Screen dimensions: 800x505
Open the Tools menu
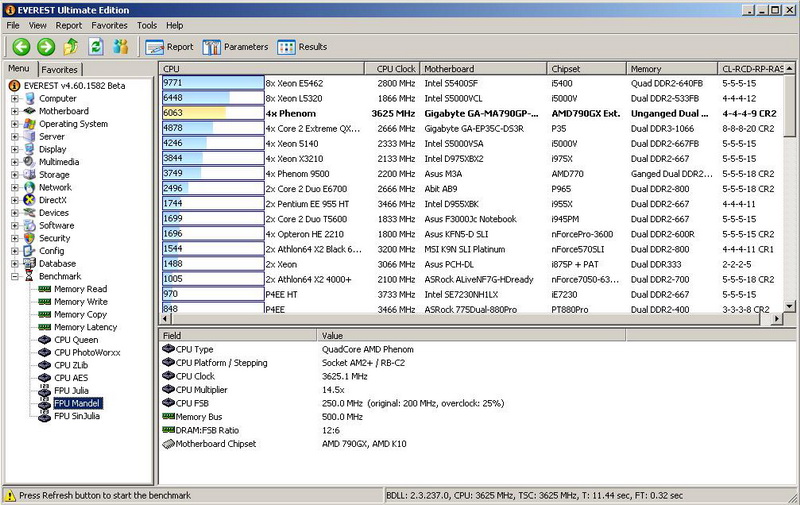coord(146,25)
